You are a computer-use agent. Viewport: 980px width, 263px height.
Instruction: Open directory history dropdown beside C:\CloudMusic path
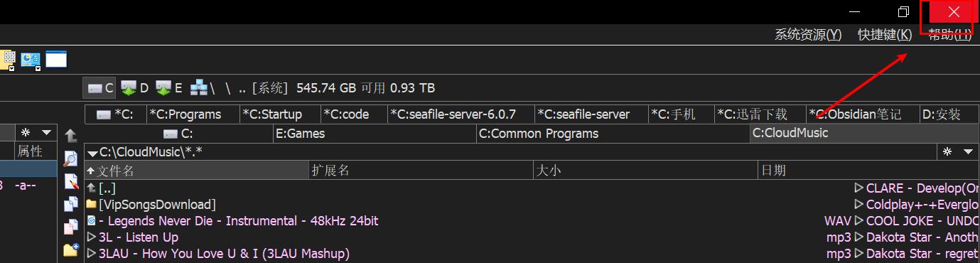pyautogui.click(x=92, y=152)
